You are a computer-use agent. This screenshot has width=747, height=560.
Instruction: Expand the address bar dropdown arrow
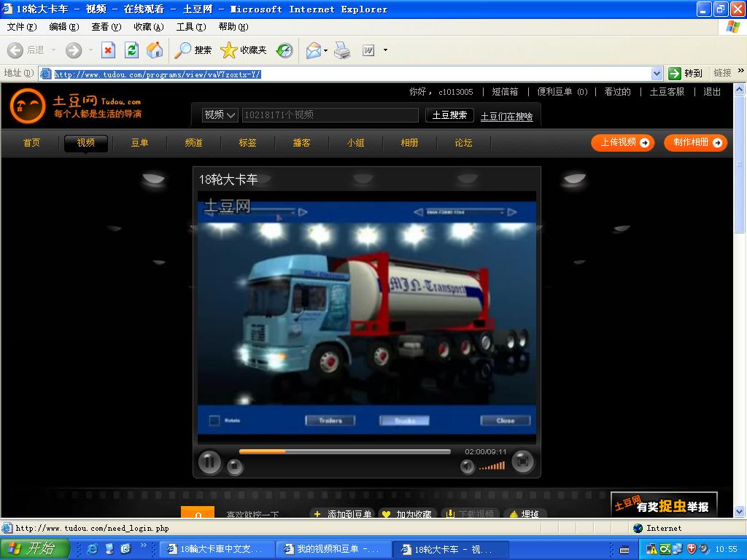(656, 74)
